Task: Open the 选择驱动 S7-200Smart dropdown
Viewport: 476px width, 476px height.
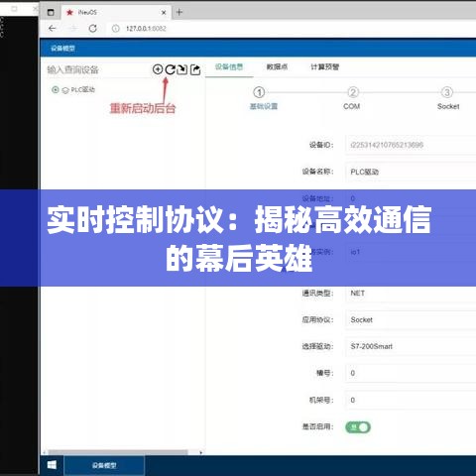Action: pos(411,346)
